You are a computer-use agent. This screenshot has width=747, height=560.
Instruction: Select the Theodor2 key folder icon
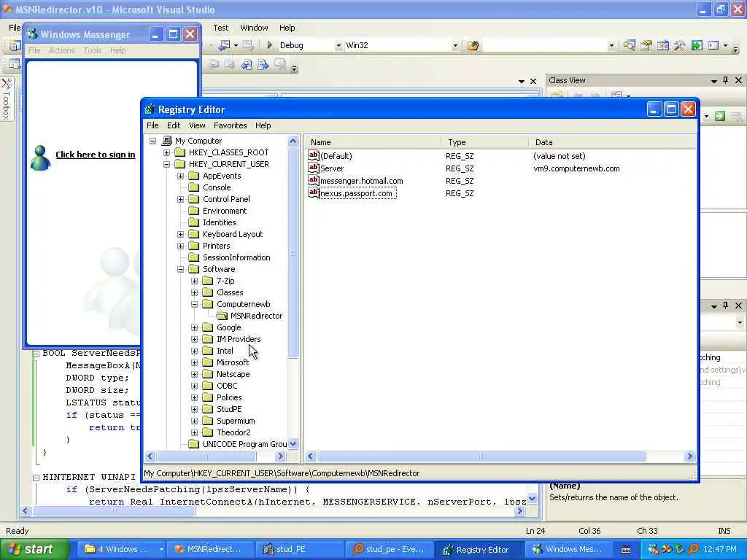click(x=207, y=432)
